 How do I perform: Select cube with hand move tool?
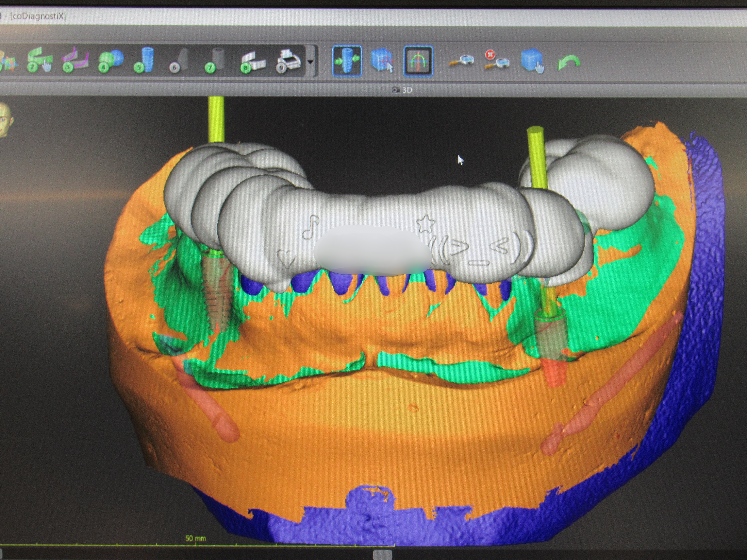(533, 61)
